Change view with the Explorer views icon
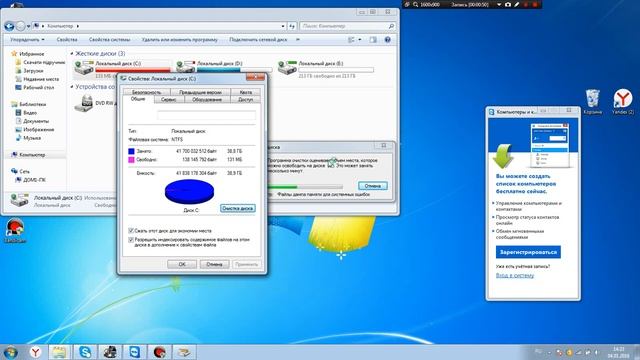Screen dimensions: 640x360 click(x=351, y=40)
